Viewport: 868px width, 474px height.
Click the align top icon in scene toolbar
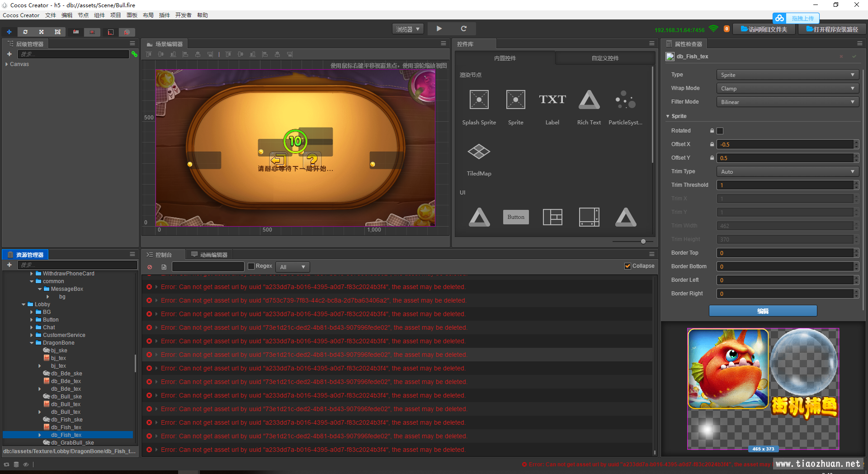(149, 54)
